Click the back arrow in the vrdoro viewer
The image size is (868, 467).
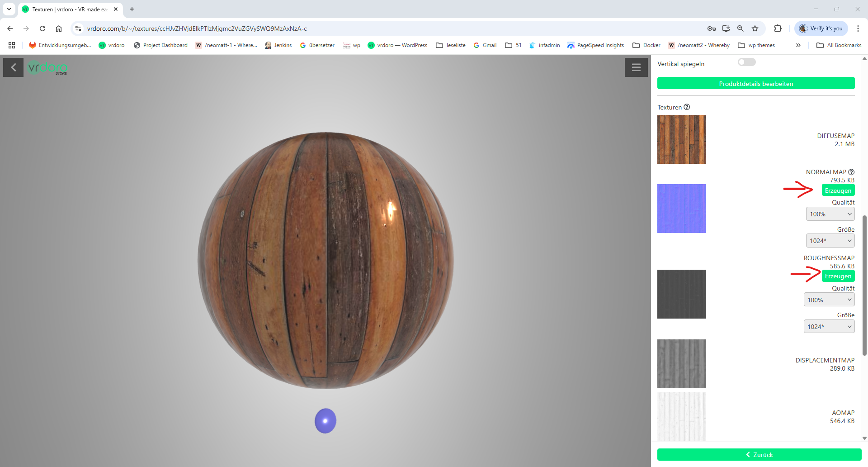14,68
